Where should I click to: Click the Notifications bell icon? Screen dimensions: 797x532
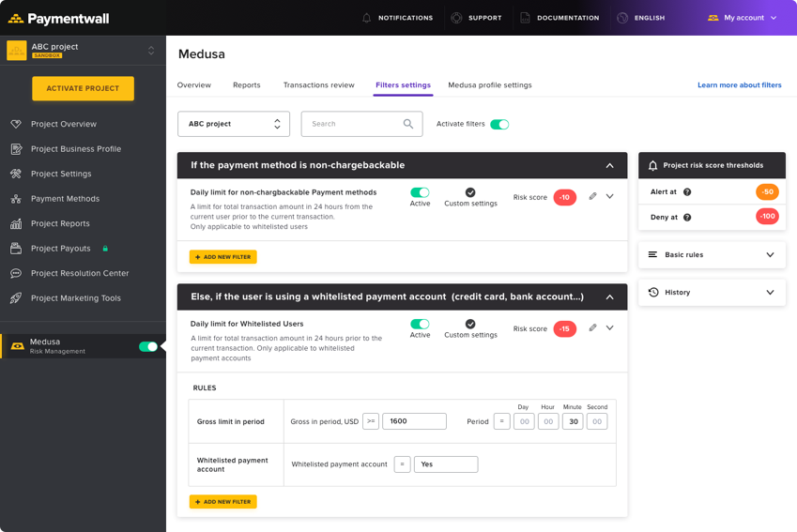[366, 18]
